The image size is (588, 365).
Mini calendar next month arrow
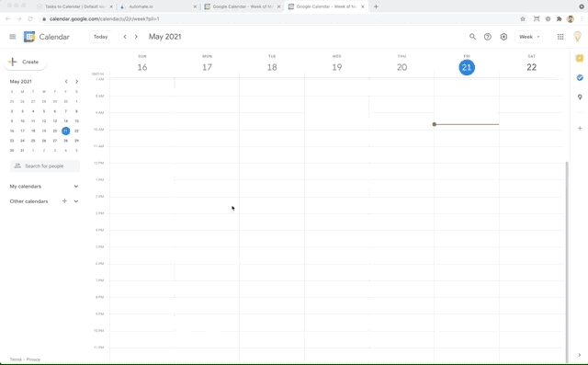[x=76, y=82]
